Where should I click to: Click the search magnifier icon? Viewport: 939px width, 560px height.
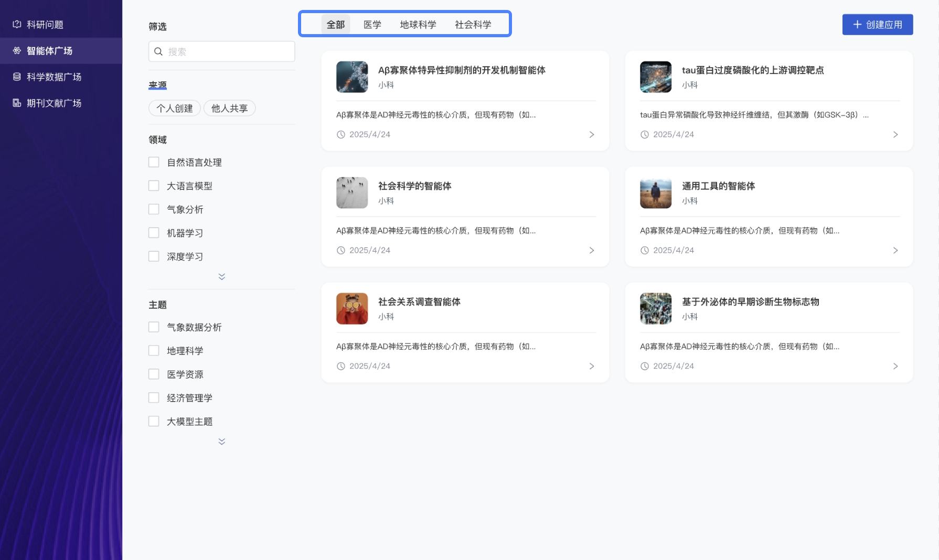pyautogui.click(x=158, y=51)
